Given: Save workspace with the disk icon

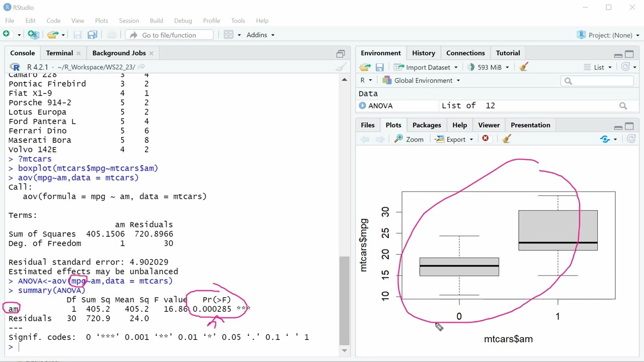Looking at the screenshot, I should (380, 67).
